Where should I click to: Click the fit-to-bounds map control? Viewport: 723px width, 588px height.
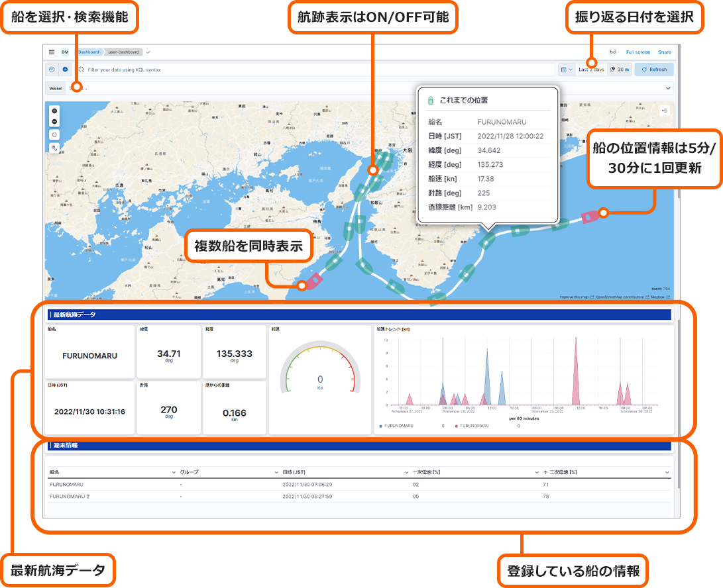click(54, 134)
